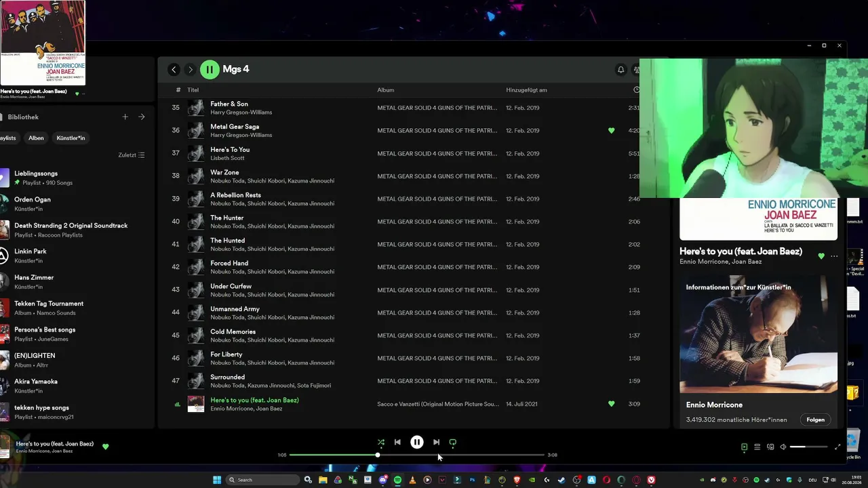Open Harry Gregson-Williams artist link under Father & Son
The image size is (868, 488).
click(241, 113)
